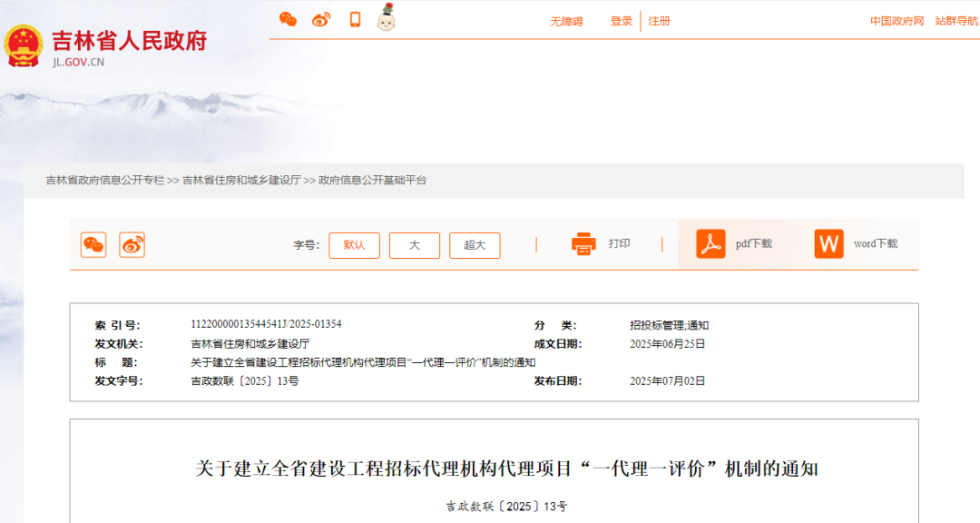Click the 字号 label
Viewport: 980px width, 523px height.
pos(307,245)
